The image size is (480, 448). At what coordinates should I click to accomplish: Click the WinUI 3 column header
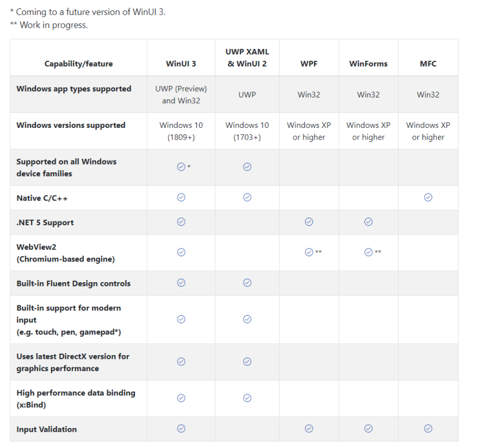[181, 64]
